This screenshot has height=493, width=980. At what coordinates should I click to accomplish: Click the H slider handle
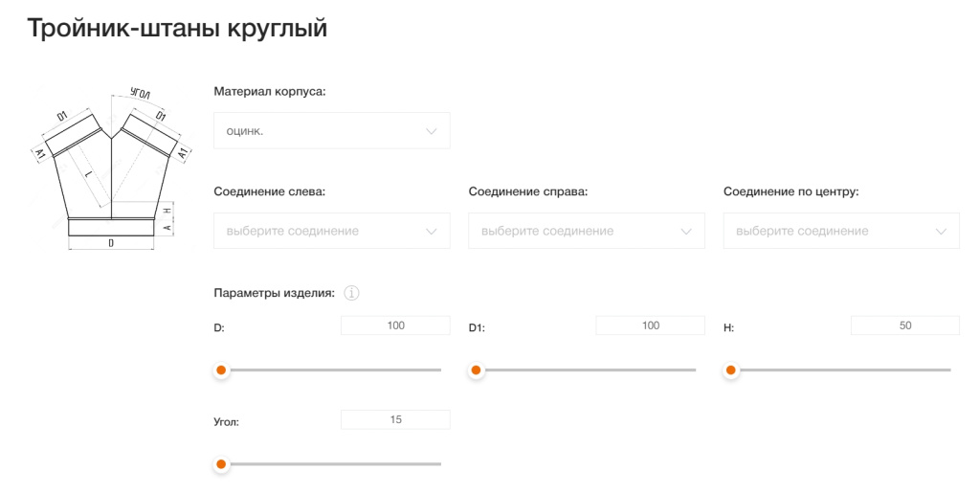[731, 370]
